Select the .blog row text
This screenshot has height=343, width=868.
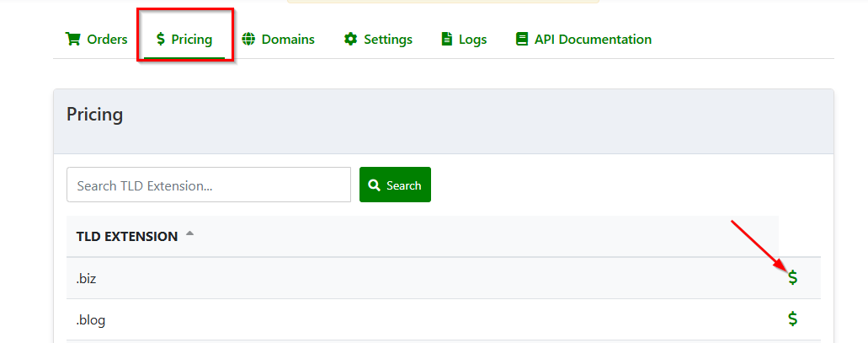91,319
